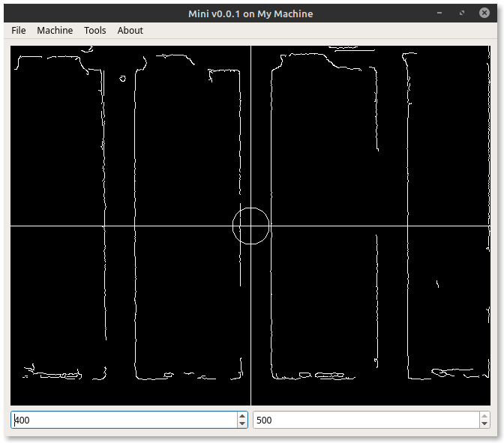Decrease the 500 spinbox with down arrow
The image size is (504, 443).
click(484, 424)
